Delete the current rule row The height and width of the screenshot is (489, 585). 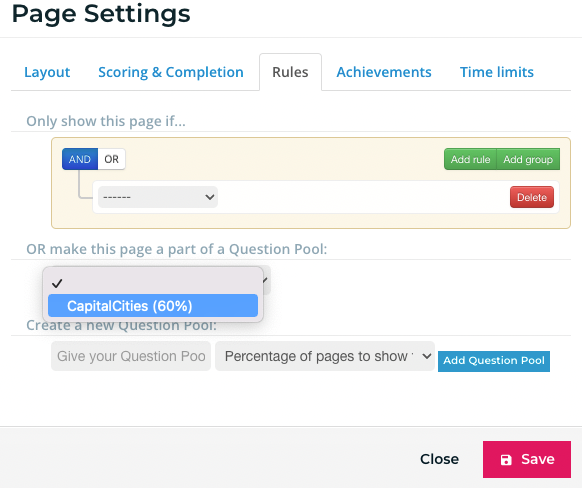point(532,197)
